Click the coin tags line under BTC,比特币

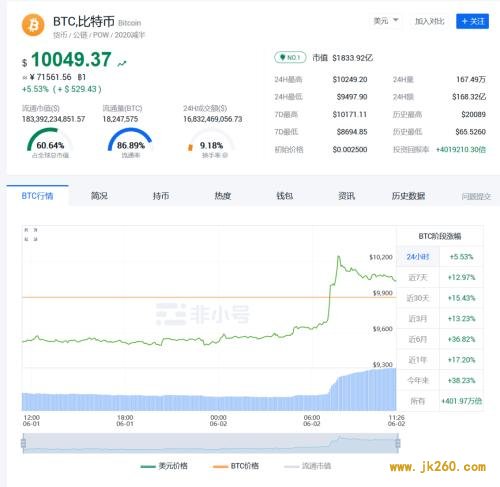(99, 35)
